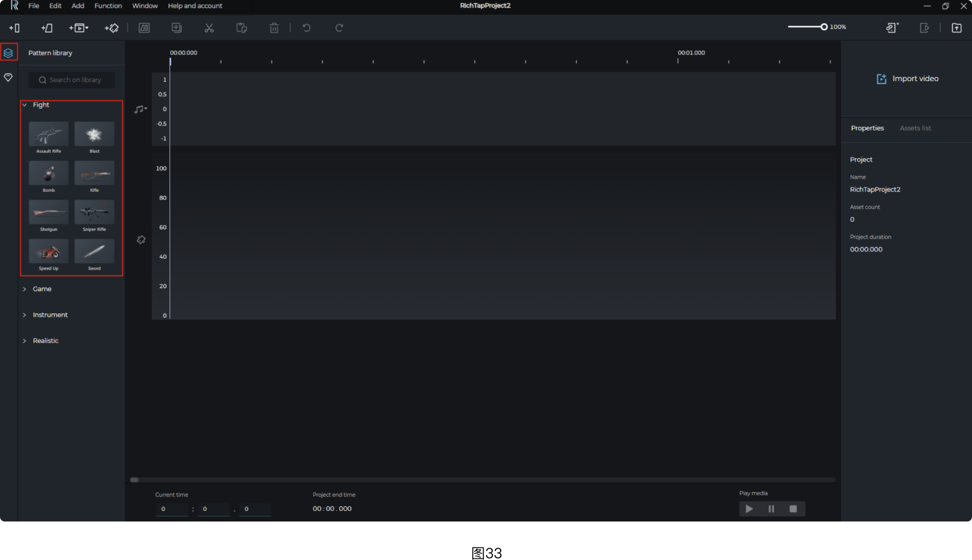Export the project via the export icon
The image size is (972, 560).
point(957,27)
